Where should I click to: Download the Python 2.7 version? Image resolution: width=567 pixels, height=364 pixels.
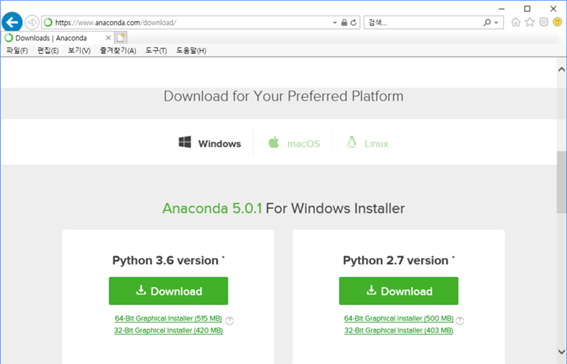point(398,291)
